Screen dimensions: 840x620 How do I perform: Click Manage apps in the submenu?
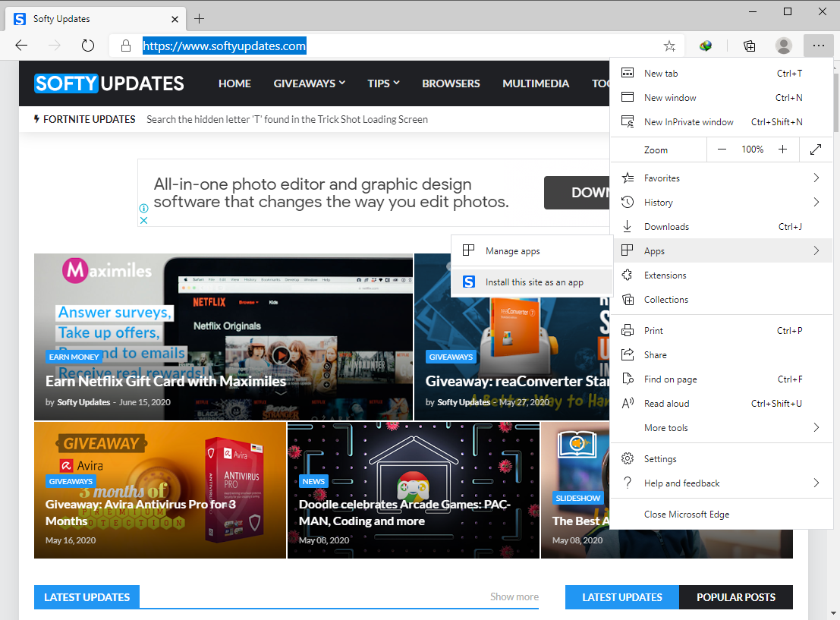(x=532, y=250)
